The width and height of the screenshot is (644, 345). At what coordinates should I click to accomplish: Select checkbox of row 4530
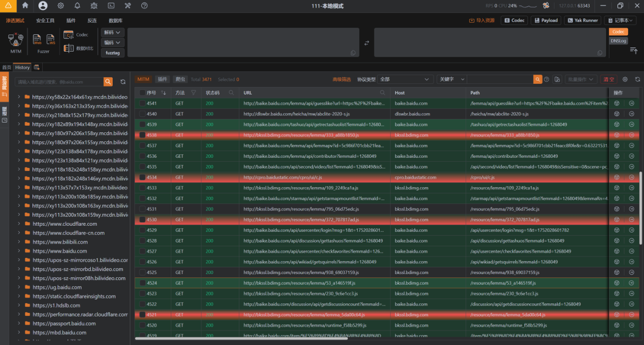(142, 219)
